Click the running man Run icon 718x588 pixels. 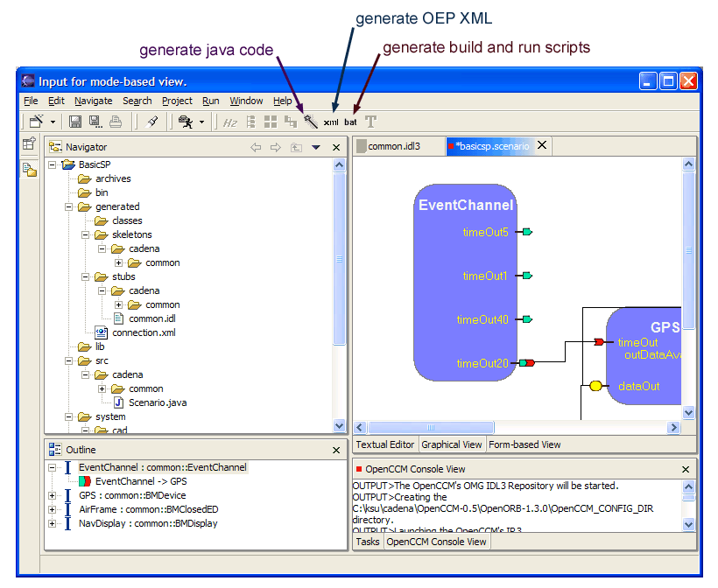185,122
